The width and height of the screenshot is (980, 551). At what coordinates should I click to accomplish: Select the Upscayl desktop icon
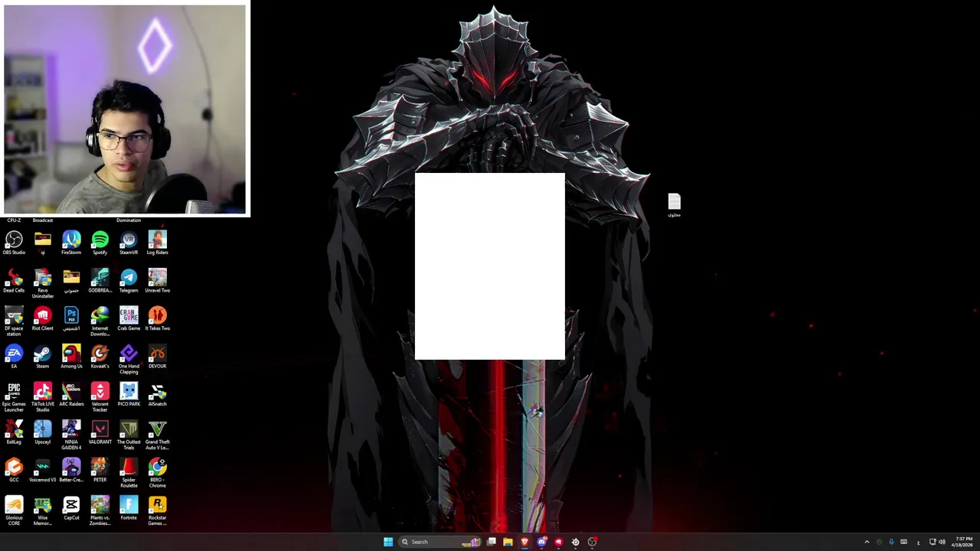[42, 432]
